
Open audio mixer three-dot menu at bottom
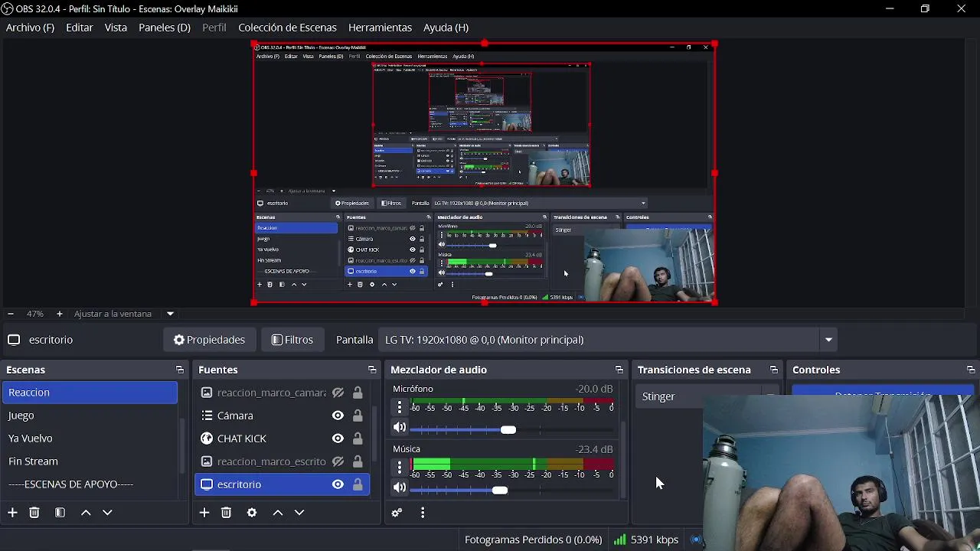coord(423,513)
